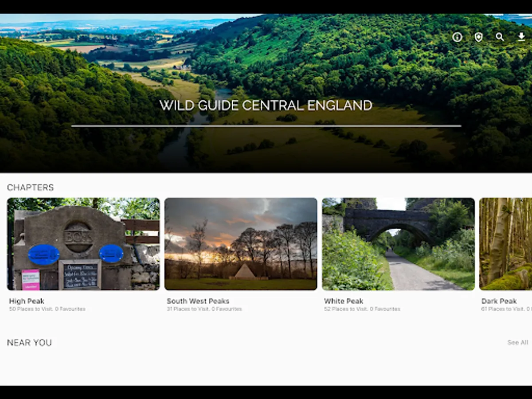Tap the '50 Places to Visit' subtitle
Viewport: 532px width, 399px height.
pos(47,309)
